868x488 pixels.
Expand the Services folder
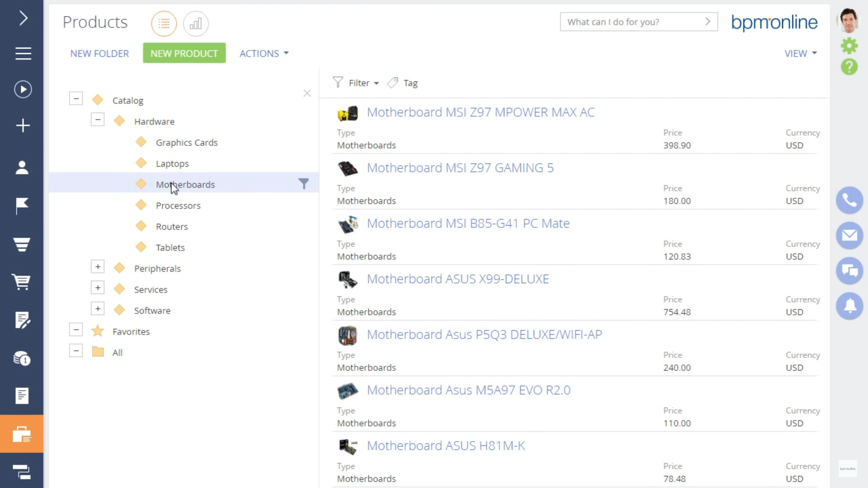pos(98,288)
